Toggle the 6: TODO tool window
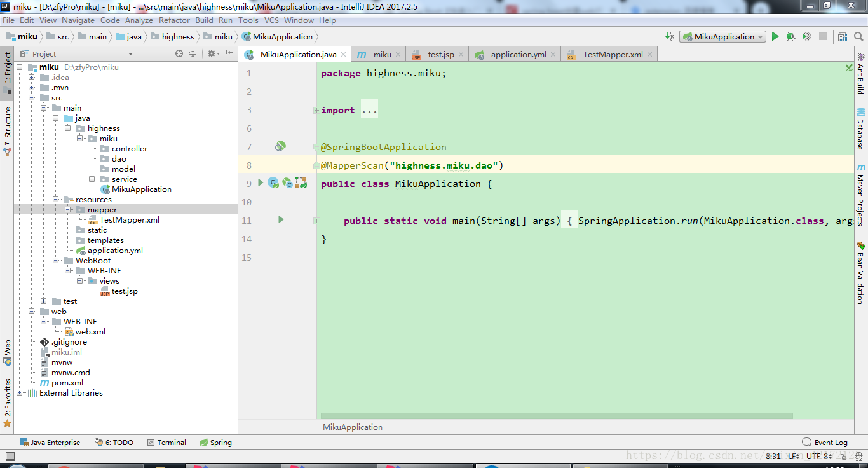868x468 pixels. coord(114,443)
